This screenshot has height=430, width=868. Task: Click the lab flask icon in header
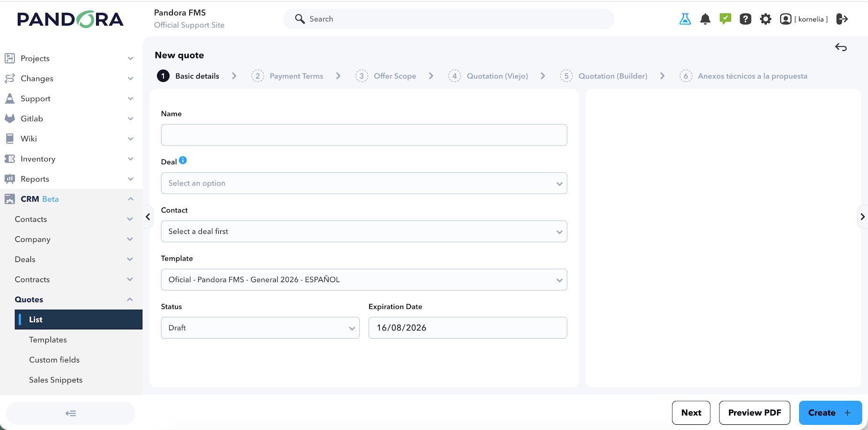coord(685,19)
